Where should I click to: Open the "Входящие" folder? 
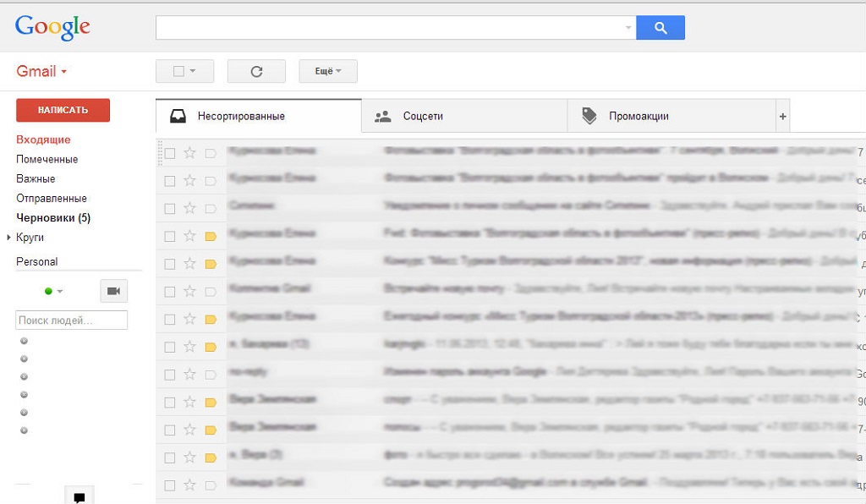pyautogui.click(x=43, y=140)
